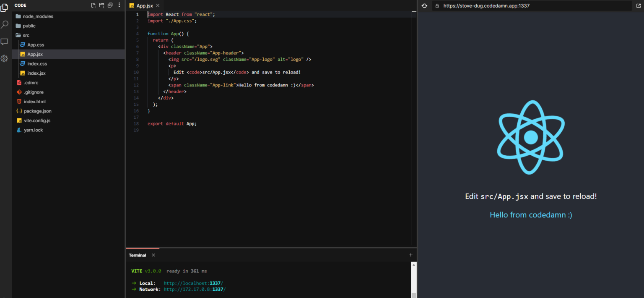Screen dimensions: 644x298
Task: Open the Settings gear in the sidebar
Action: [4, 58]
